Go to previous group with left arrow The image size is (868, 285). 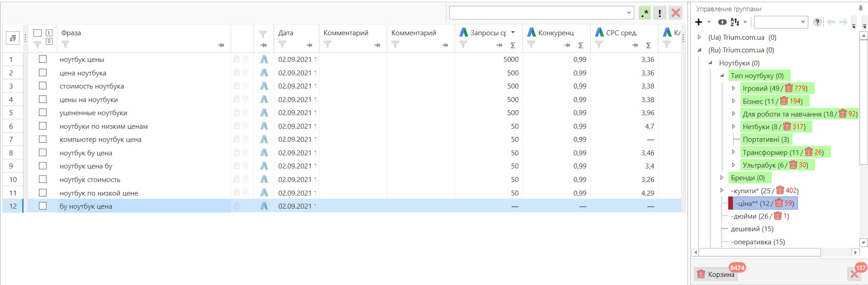(831, 22)
